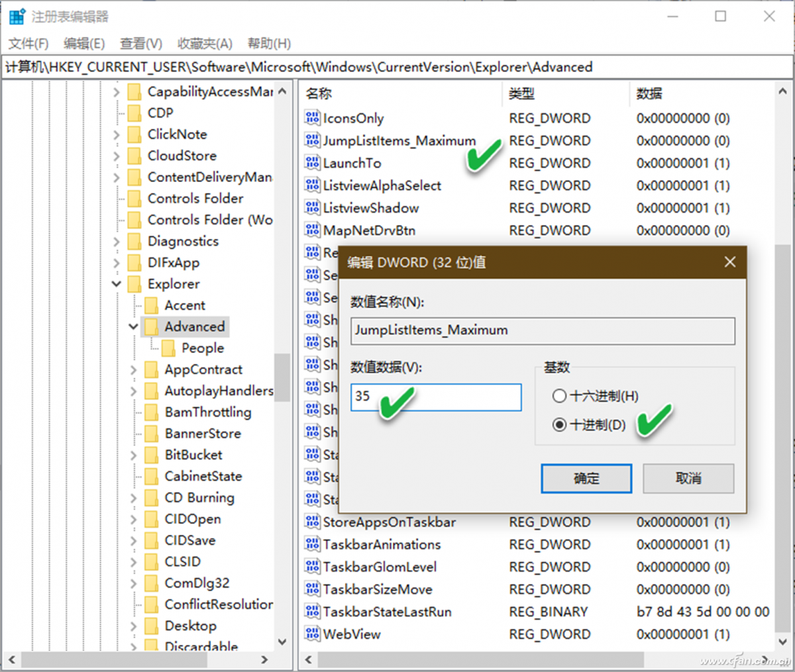Open the 编辑(E) menu

click(83, 43)
